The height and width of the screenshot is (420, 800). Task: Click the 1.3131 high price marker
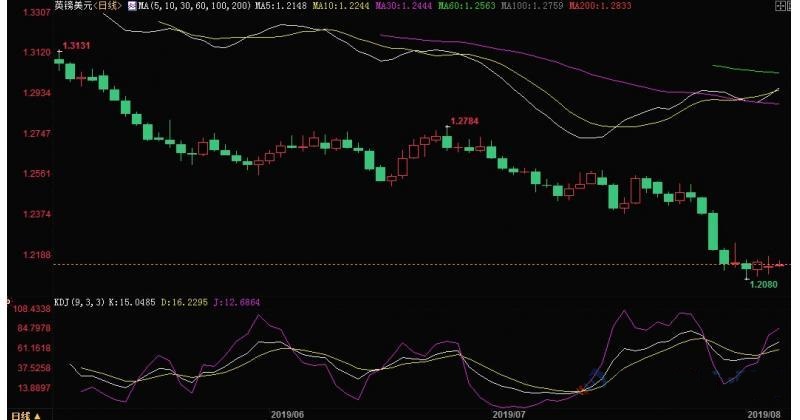77,46
